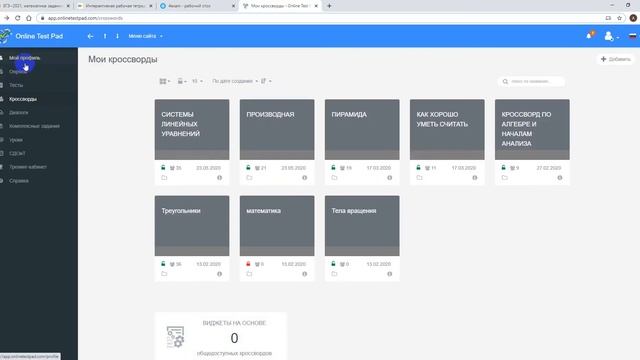Open 'КРОССВОРД ПО АЛГЕБРЕ И НАЧАЛАМ АНАЛИЗА' card
The width and height of the screenshot is (640, 360).
coord(532,129)
